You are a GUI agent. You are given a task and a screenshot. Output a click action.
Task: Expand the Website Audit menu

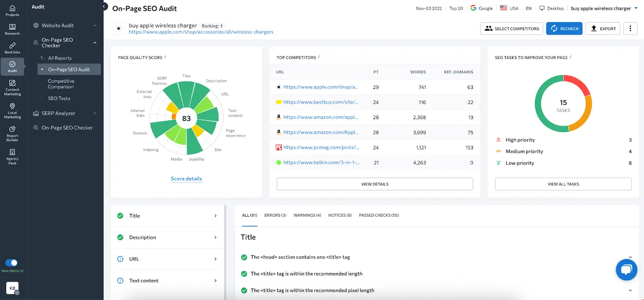pyautogui.click(x=95, y=25)
